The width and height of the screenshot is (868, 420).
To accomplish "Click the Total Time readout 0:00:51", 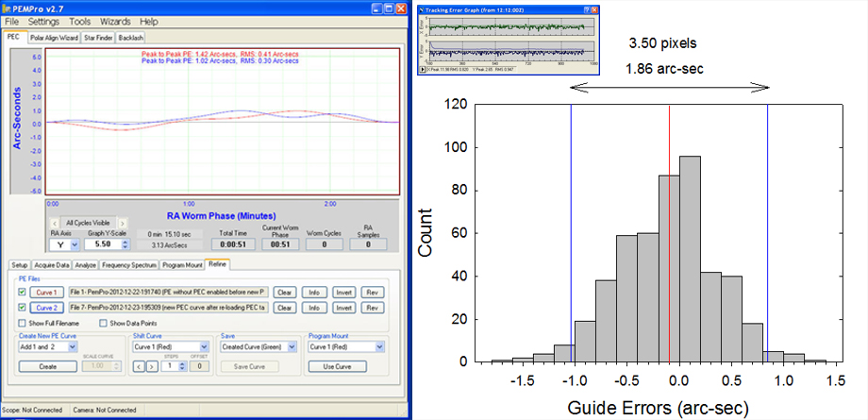I will [x=232, y=244].
